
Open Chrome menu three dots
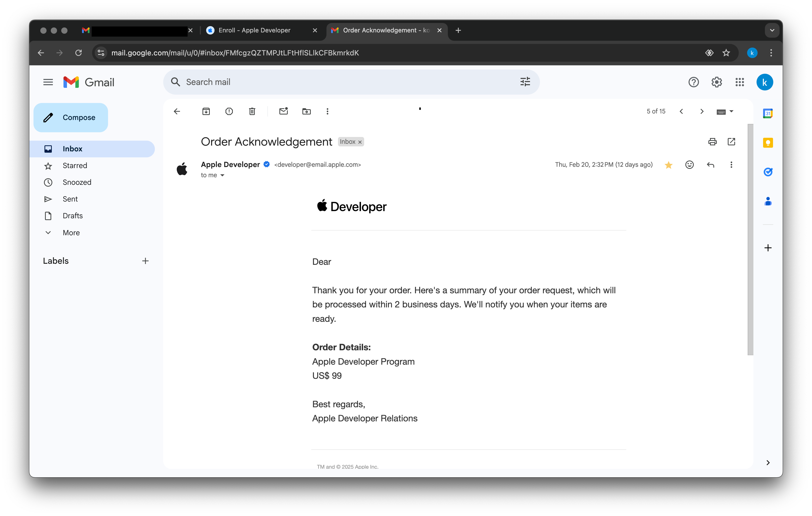[x=771, y=53]
